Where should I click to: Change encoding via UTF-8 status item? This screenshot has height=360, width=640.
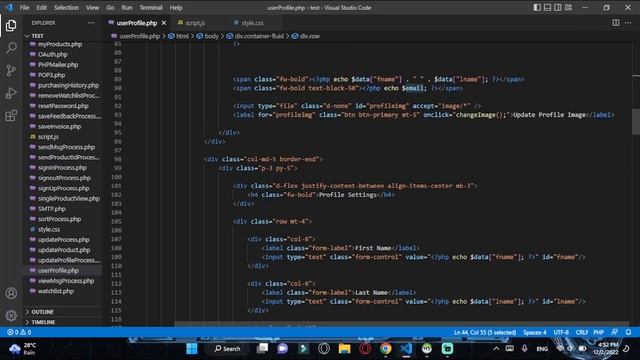(561, 332)
